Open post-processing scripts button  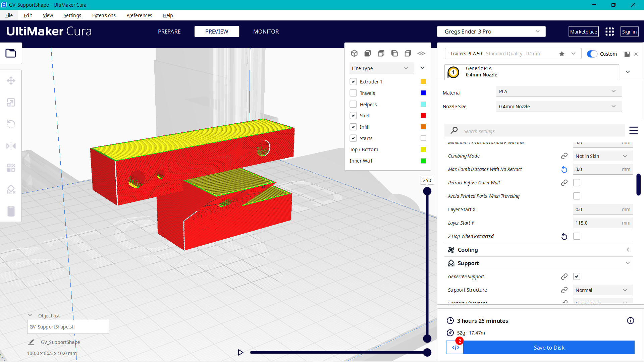455,347
